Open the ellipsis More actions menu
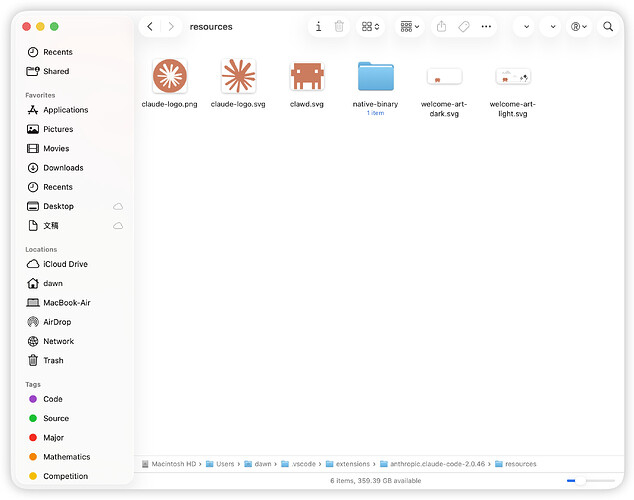This screenshot has height=500, width=634. pos(486,27)
